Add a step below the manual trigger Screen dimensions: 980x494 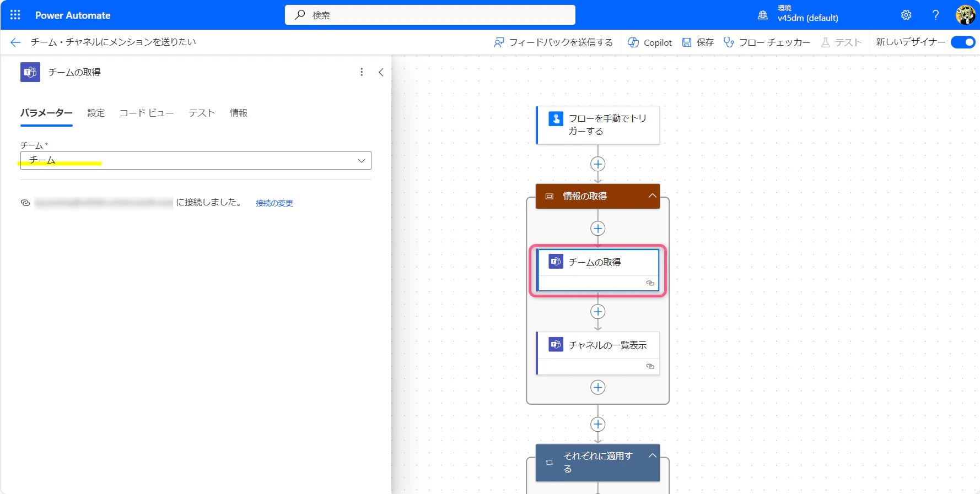598,164
